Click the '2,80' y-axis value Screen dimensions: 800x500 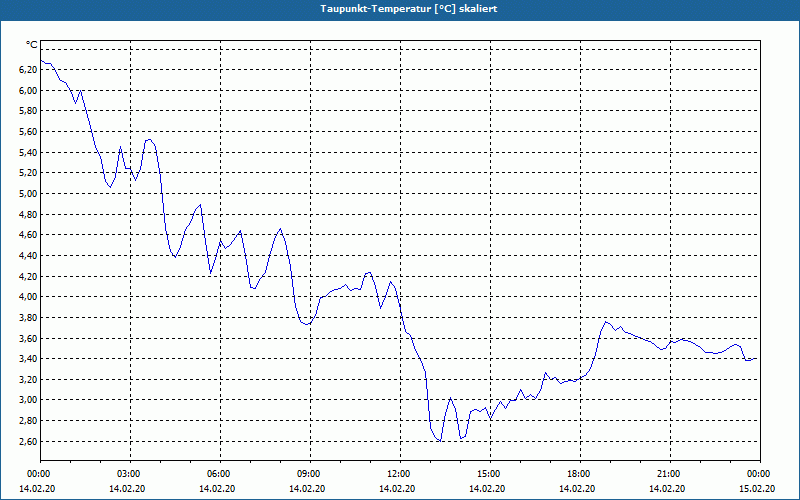tap(29, 420)
